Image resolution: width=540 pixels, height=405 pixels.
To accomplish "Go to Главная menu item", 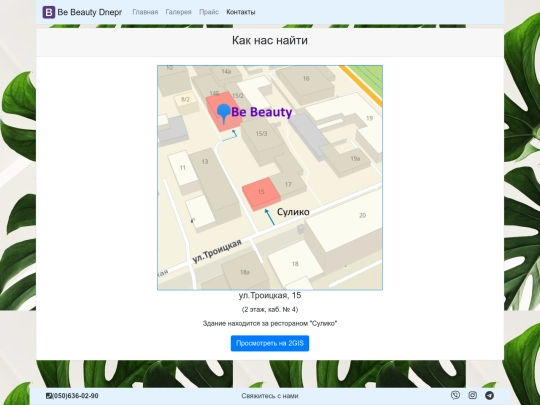I will tap(145, 12).
